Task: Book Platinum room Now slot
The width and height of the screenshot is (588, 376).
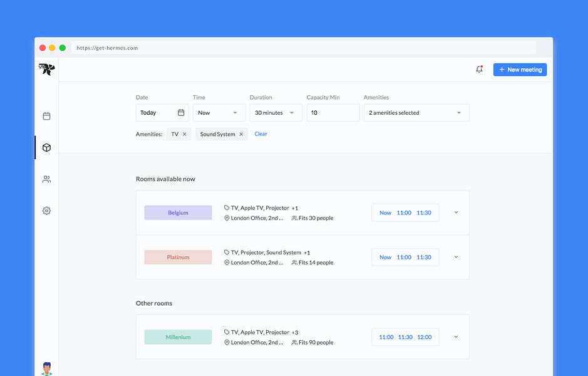Action: tap(385, 258)
